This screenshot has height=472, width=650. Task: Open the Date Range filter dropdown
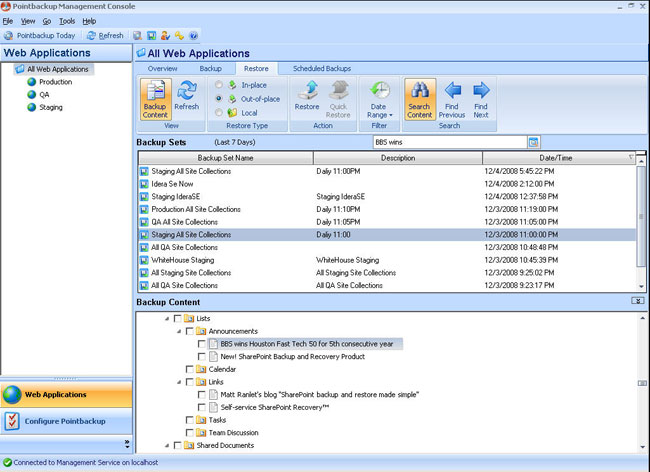379,99
